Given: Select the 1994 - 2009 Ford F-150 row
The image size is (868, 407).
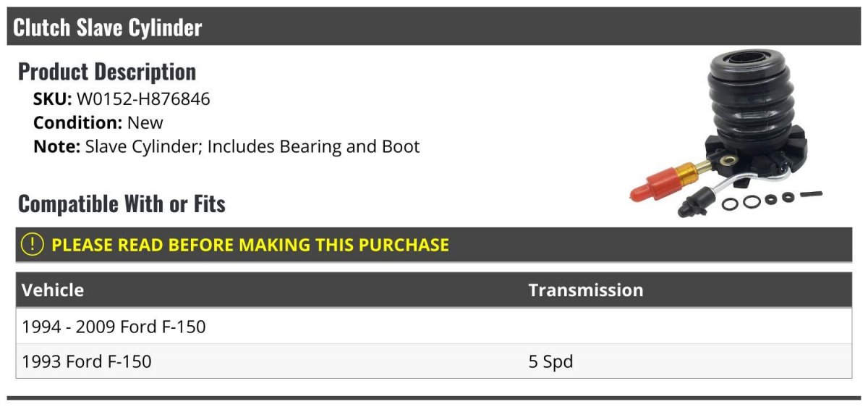Looking at the screenshot, I should tap(434, 327).
